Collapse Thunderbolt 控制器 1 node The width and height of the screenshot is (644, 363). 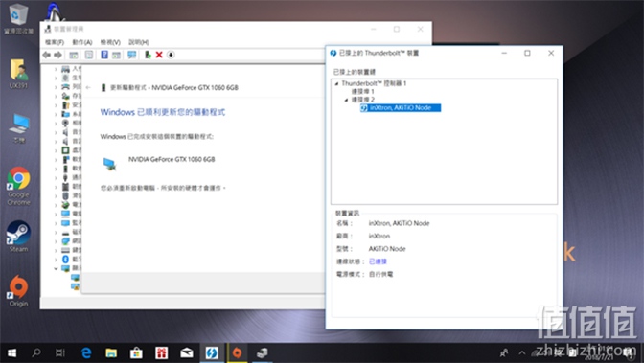pyautogui.click(x=336, y=83)
